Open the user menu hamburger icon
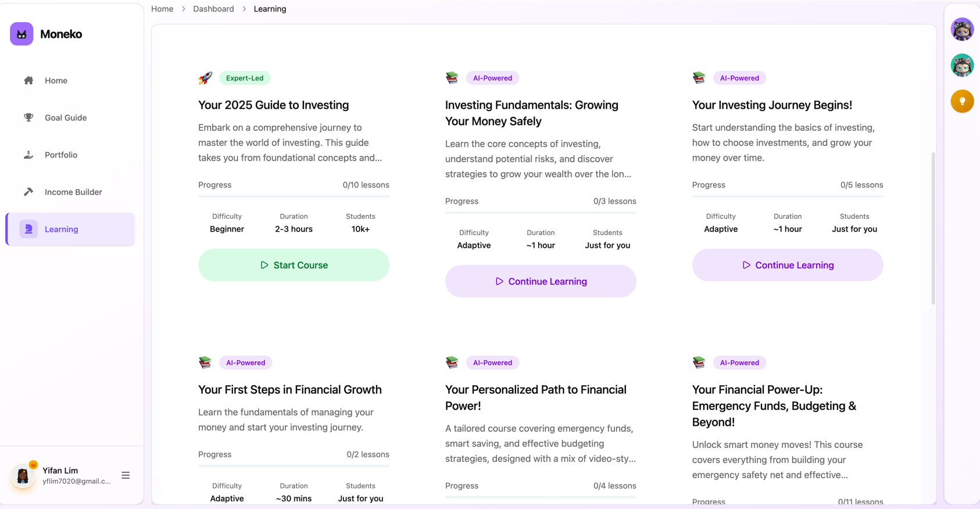The image size is (980, 509). pyautogui.click(x=126, y=475)
